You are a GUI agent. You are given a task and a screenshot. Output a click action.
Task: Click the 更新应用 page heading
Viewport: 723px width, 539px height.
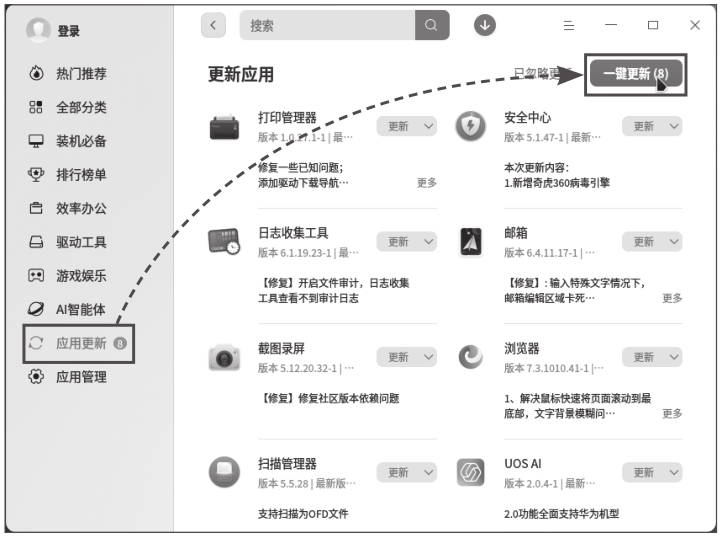coord(241,74)
